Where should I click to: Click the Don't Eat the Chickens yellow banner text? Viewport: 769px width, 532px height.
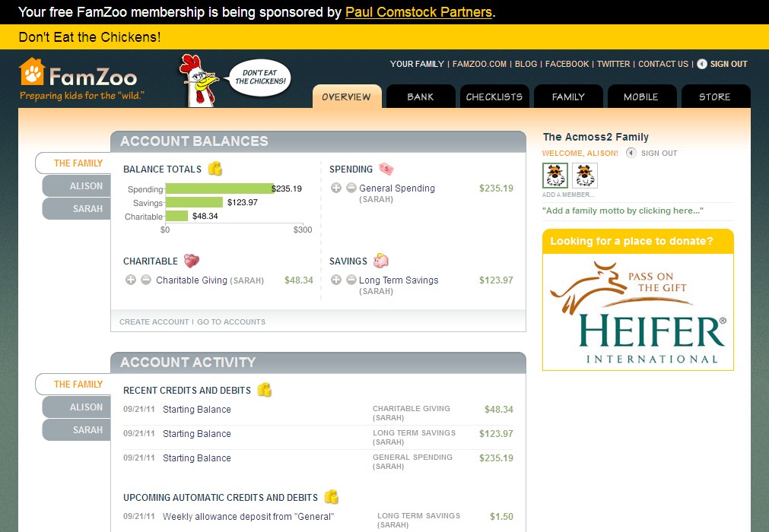89,37
